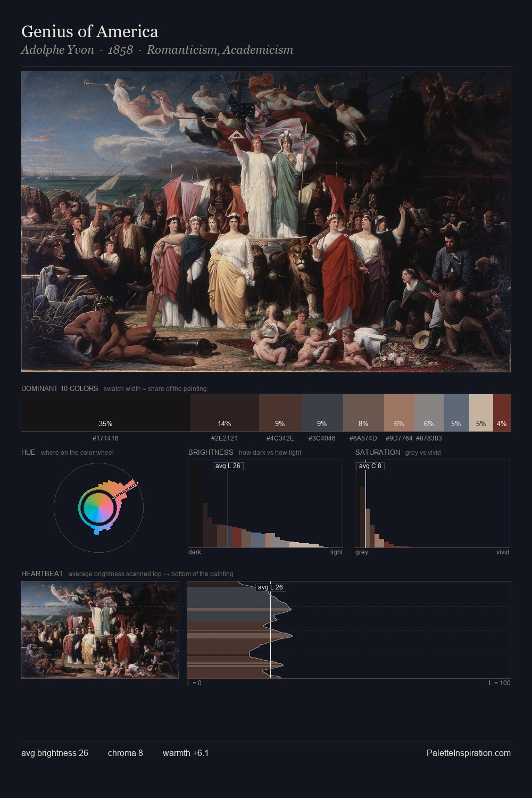Click the hue color wheel
Viewport: 532px width, 798px height.
click(98, 508)
